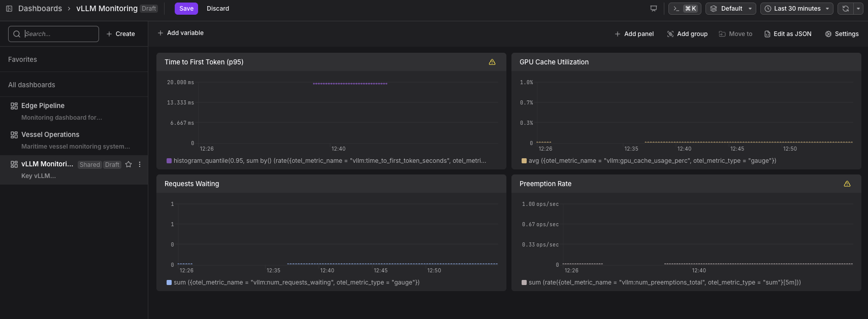Image resolution: width=868 pixels, height=319 pixels.
Task: Click the Shared badge in the sidebar
Action: pos(90,165)
